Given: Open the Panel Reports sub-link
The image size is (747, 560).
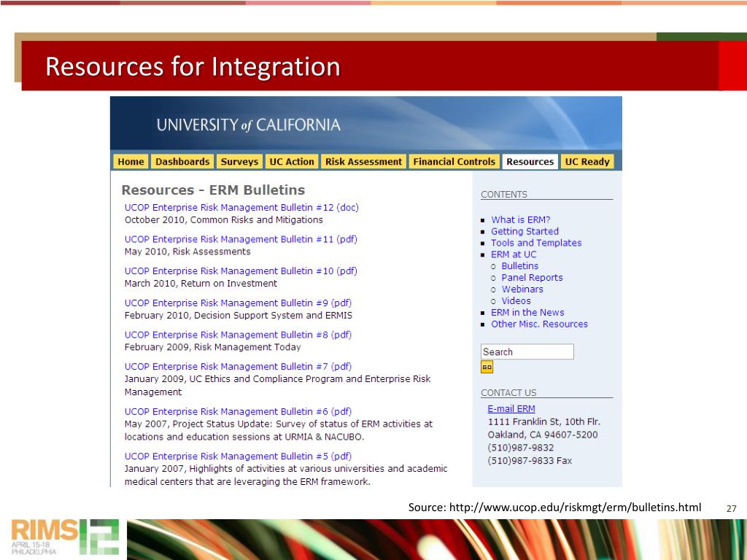Looking at the screenshot, I should [532, 278].
